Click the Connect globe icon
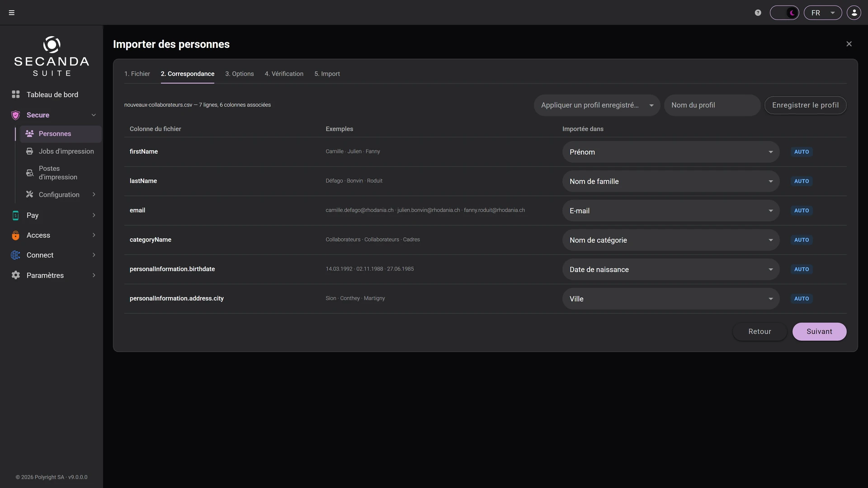 pos(16,255)
